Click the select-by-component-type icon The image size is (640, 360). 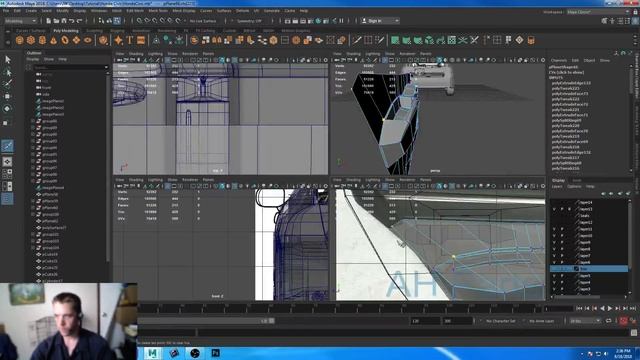(x=117, y=20)
